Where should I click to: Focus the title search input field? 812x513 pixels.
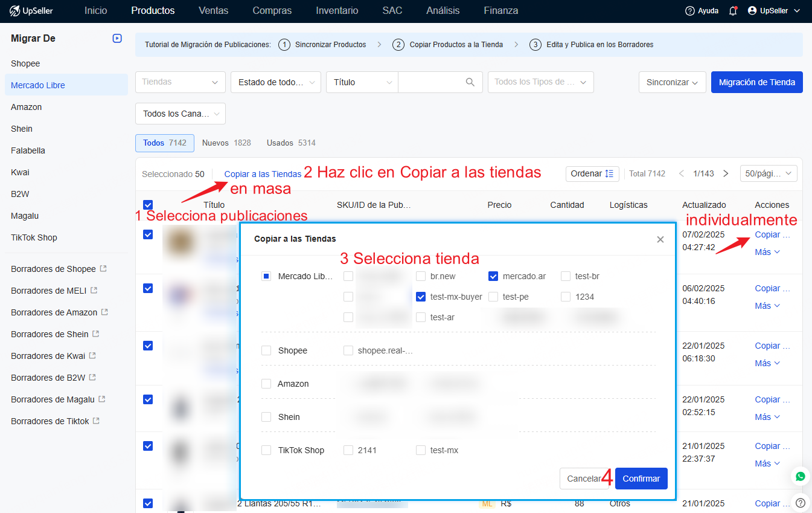click(x=432, y=82)
